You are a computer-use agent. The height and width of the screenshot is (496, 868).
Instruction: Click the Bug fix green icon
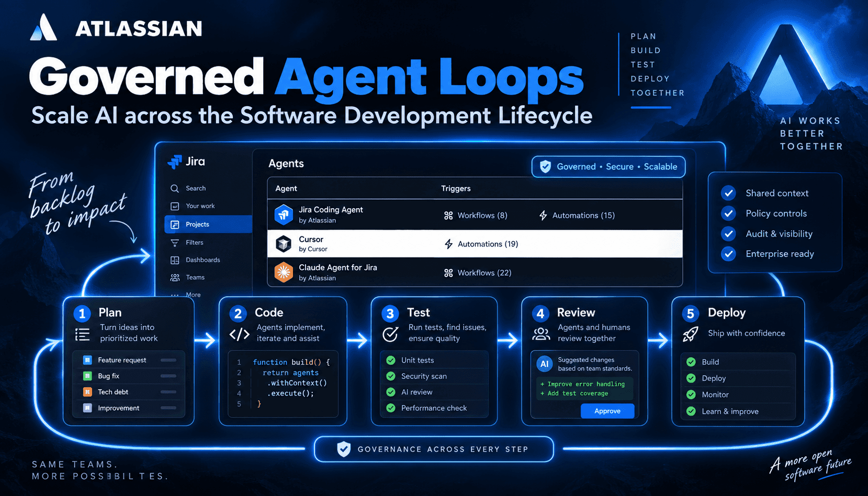87,376
